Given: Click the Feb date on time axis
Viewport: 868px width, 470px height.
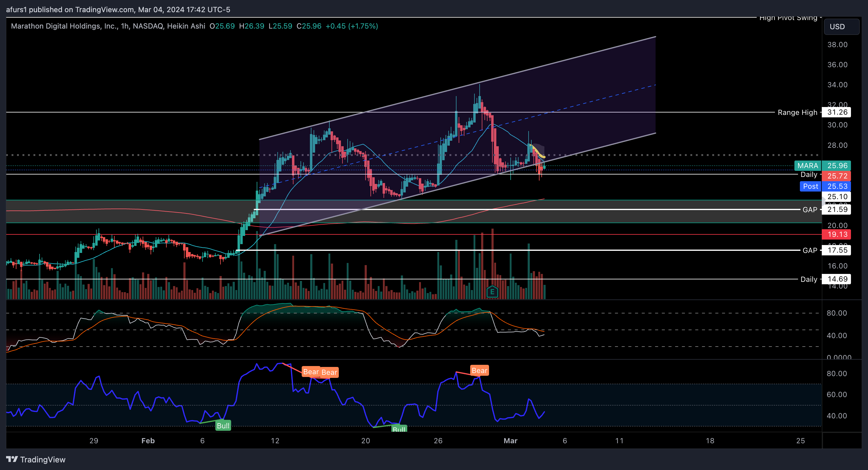Looking at the screenshot, I should (148, 441).
